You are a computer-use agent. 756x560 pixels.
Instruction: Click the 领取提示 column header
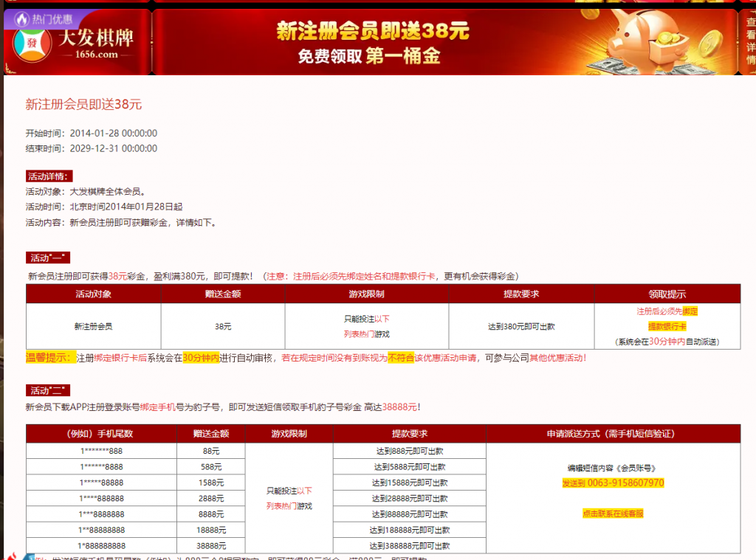(x=667, y=294)
